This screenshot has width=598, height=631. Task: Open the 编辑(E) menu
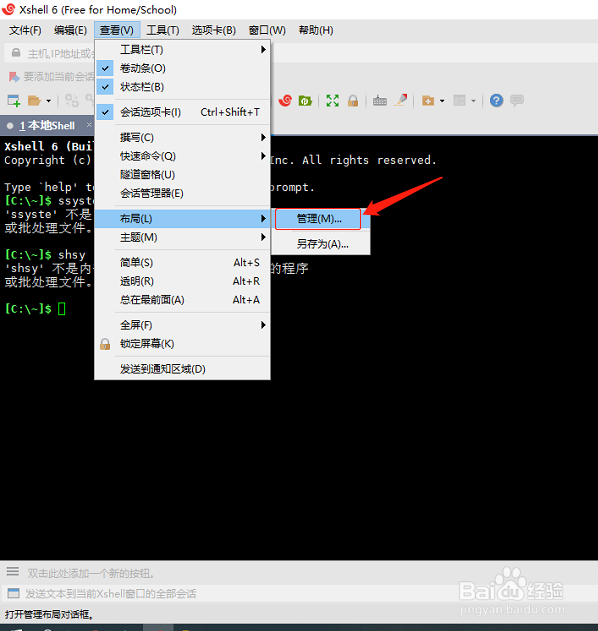pyautogui.click(x=70, y=30)
